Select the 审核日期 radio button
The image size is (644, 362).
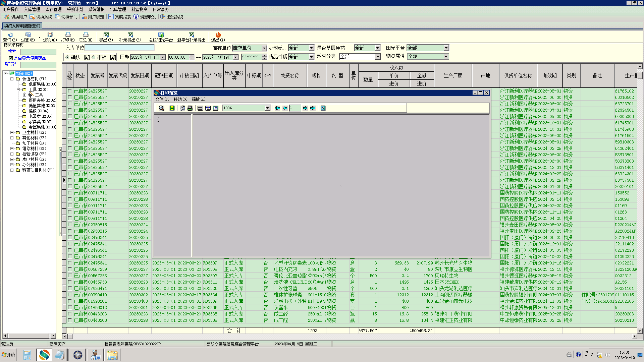94,57
